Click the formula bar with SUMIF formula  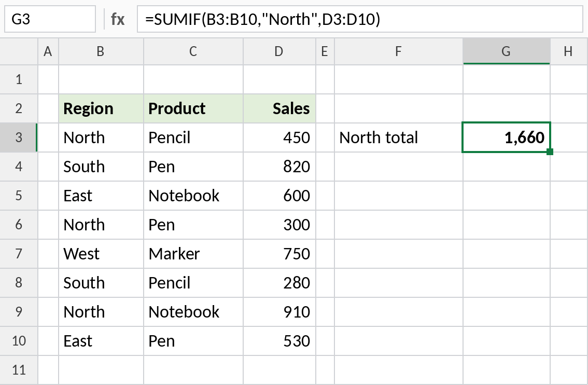point(360,19)
